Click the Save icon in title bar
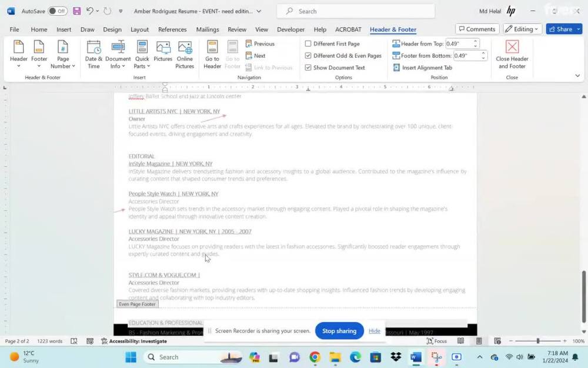Viewport: 588px width, 368px height. click(76, 11)
